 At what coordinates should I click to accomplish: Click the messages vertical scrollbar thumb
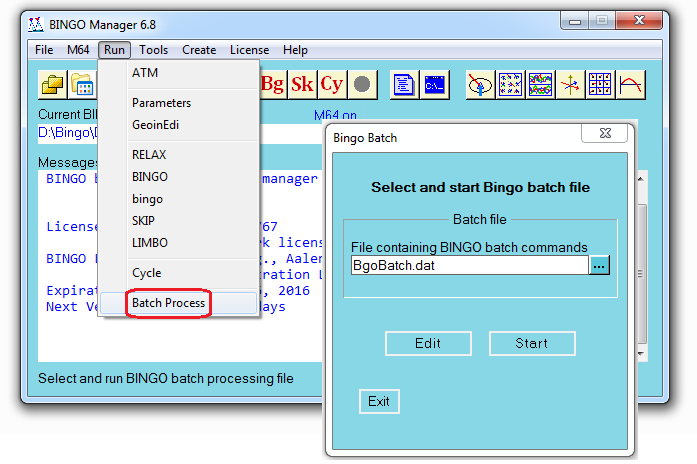tap(642, 273)
